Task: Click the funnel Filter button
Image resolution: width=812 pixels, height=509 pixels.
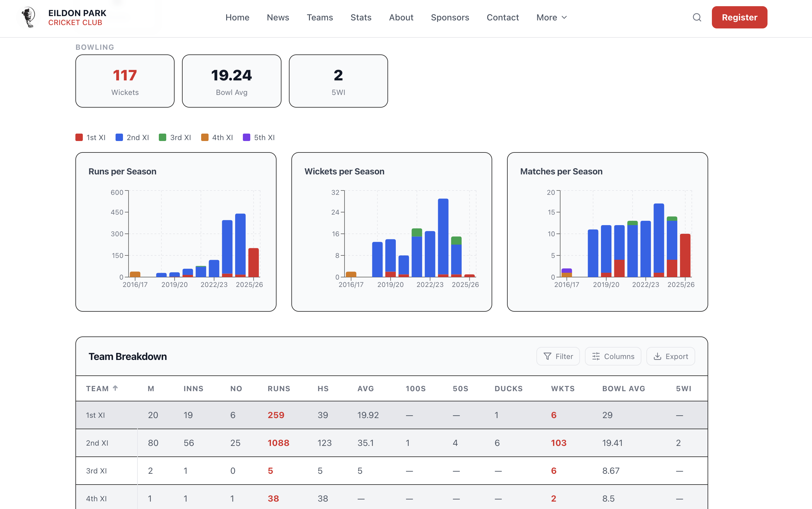Action: click(558, 356)
